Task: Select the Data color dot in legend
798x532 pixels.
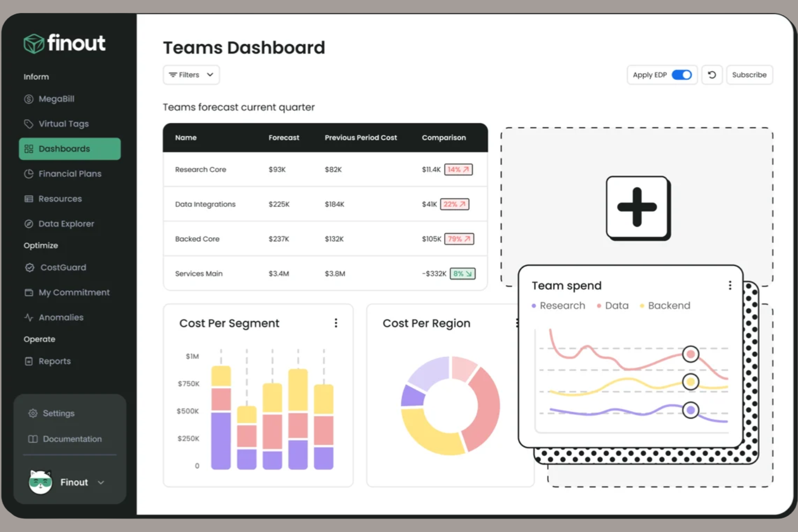Action: pyautogui.click(x=598, y=305)
